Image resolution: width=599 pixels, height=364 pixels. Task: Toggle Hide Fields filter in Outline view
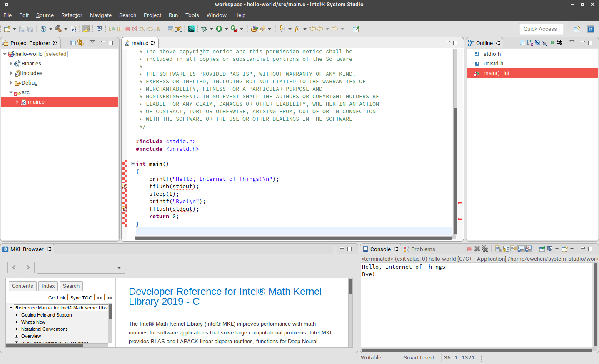537,42
